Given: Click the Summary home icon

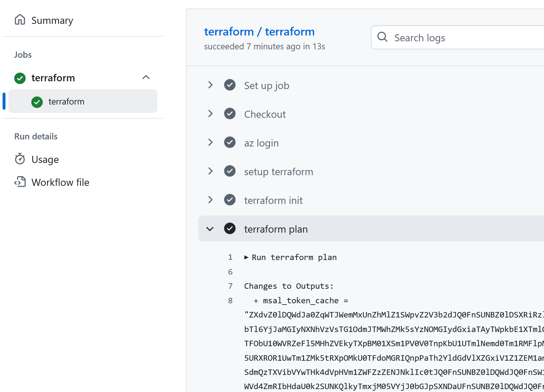Looking at the screenshot, I should (x=20, y=20).
